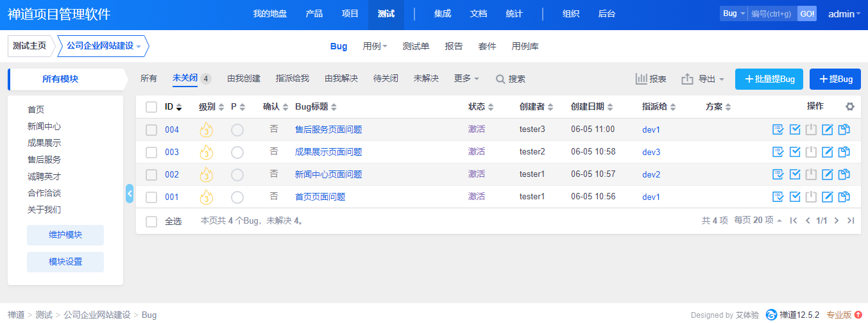Select the 由我创建 filter tab
The width and height of the screenshot is (868, 323).
(x=244, y=78)
